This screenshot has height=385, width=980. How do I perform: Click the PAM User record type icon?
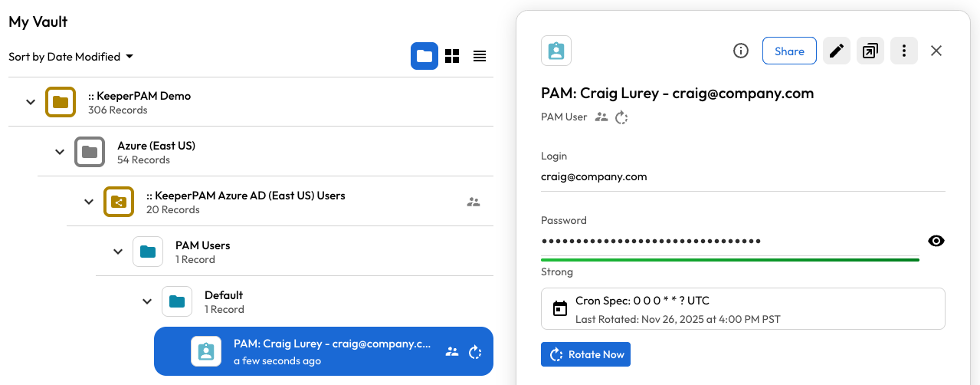(556, 51)
